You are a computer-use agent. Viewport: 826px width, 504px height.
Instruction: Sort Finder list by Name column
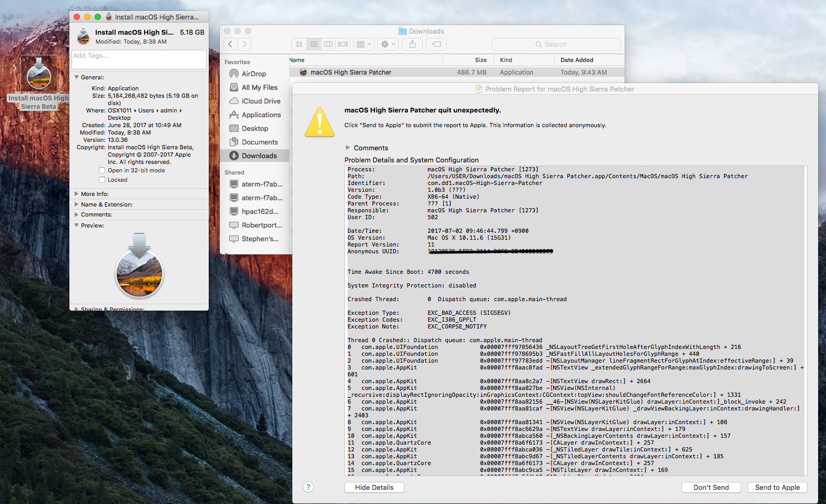(x=366, y=60)
